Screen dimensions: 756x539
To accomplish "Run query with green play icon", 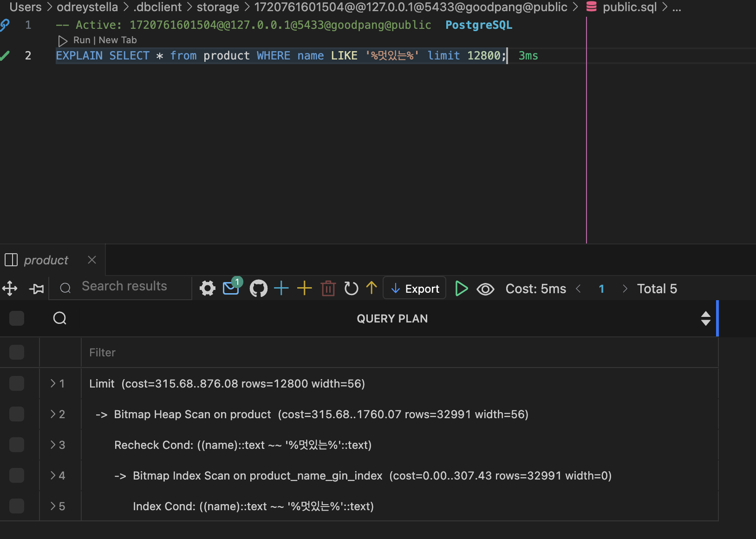I will click(461, 289).
